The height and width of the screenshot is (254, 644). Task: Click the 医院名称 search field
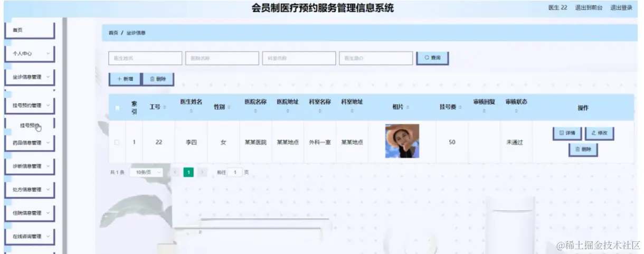tap(222, 58)
